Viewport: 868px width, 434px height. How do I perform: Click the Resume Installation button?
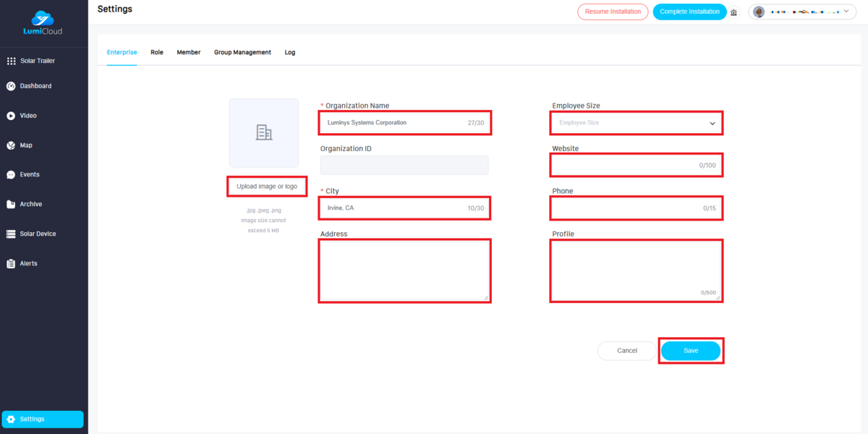click(x=613, y=12)
